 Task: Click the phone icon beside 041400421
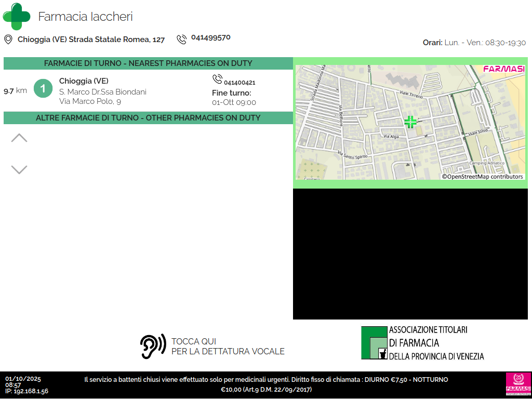pos(217,79)
